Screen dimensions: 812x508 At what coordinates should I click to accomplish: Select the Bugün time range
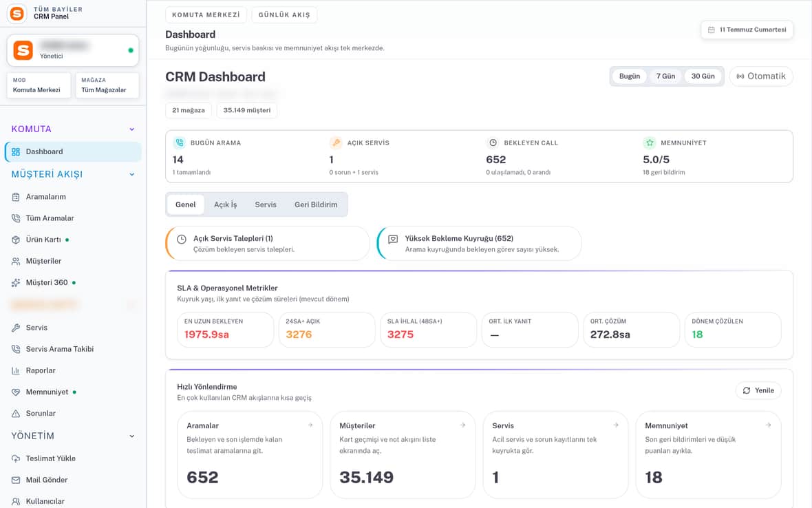[629, 76]
